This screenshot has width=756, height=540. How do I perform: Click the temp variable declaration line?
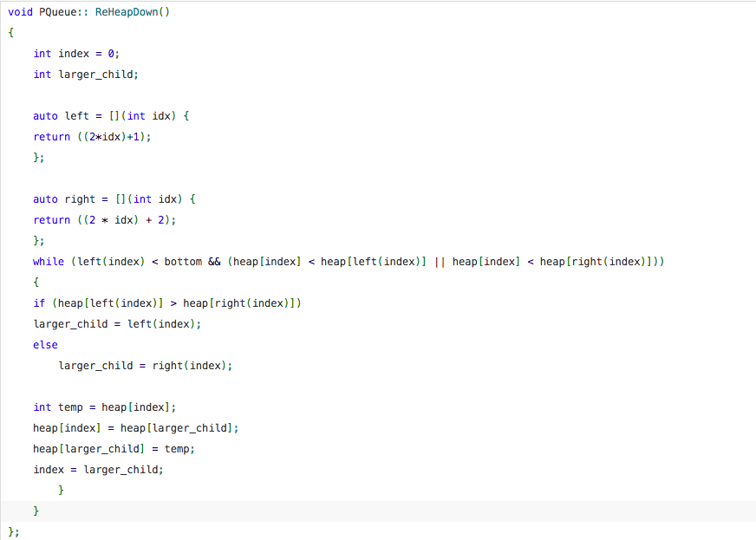click(104, 407)
